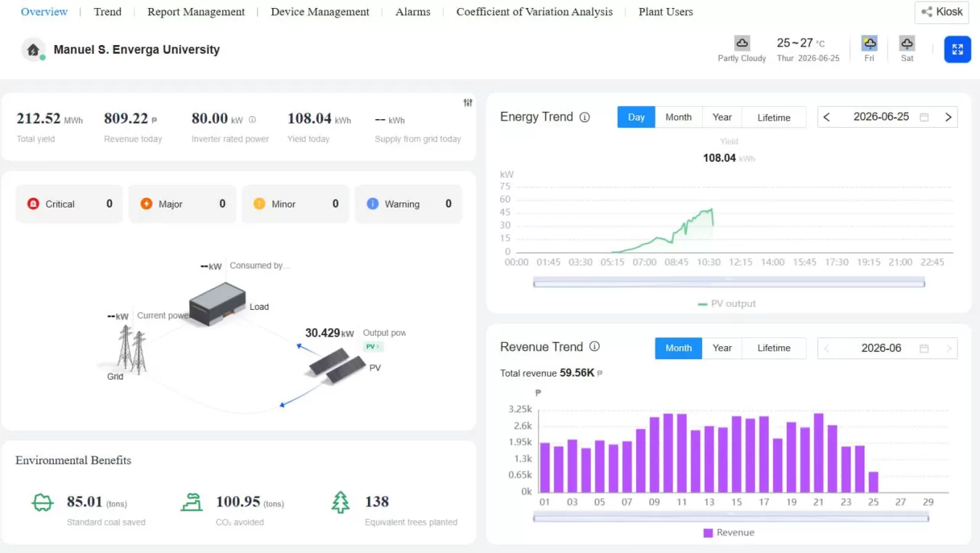The image size is (980, 553).
Task: Click the Critical alarm icon
Action: (33, 204)
